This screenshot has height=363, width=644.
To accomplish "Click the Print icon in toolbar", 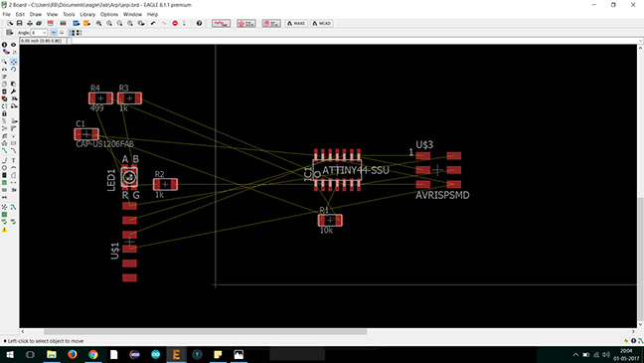I will click(x=30, y=24).
